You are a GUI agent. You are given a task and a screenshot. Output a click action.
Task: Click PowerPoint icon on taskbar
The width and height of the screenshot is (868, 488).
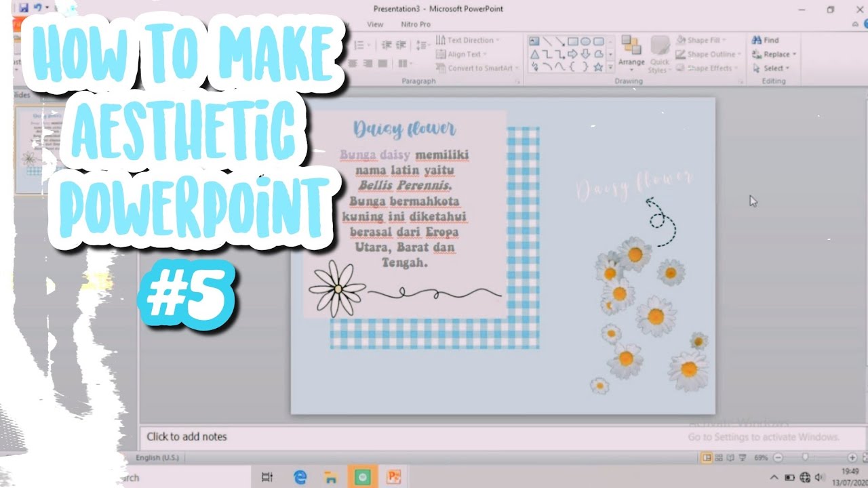pos(393,477)
